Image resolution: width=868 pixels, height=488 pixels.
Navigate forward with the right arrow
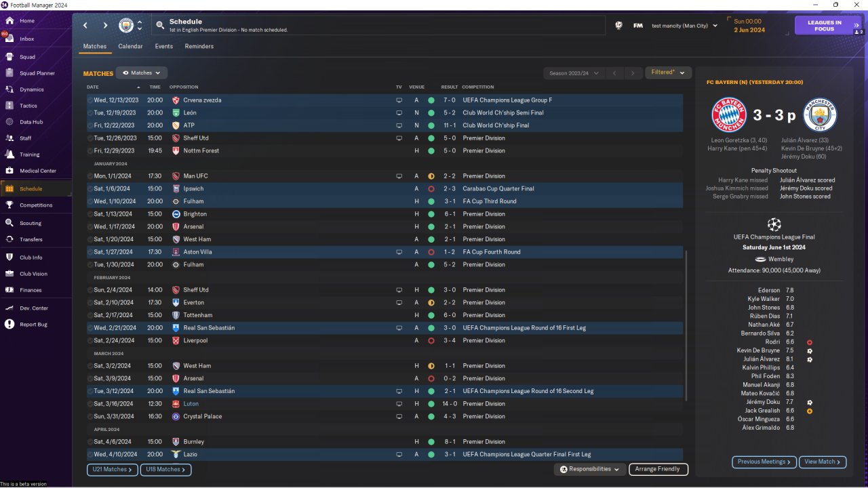[105, 26]
